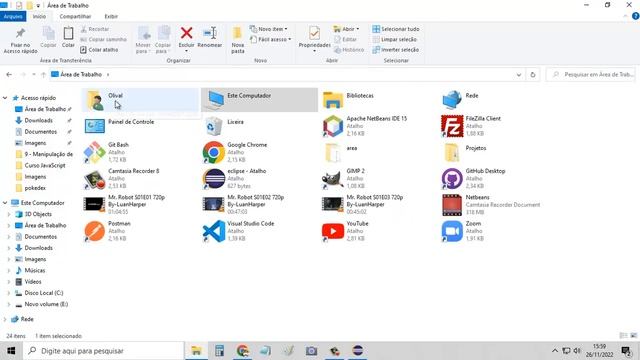Open Músicas in navigation pane

pos(35,271)
